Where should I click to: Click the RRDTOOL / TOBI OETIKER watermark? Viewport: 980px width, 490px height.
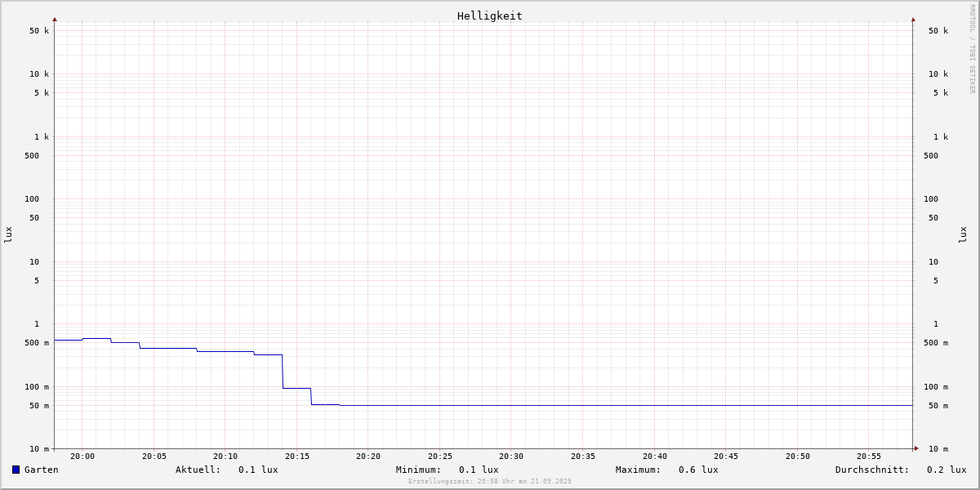[972, 48]
